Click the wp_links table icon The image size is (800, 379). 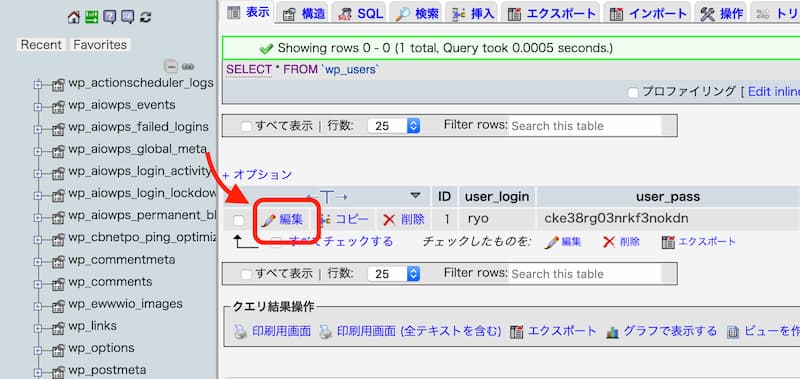58,327
